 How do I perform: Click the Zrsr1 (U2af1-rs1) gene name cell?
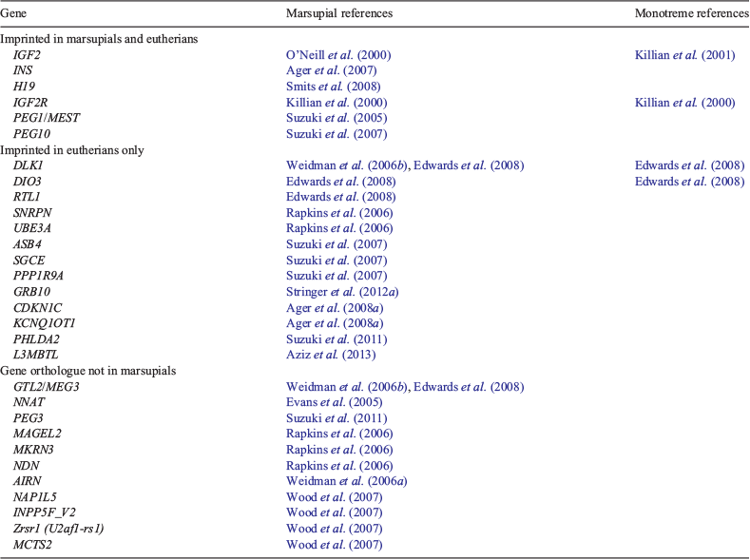(58, 529)
